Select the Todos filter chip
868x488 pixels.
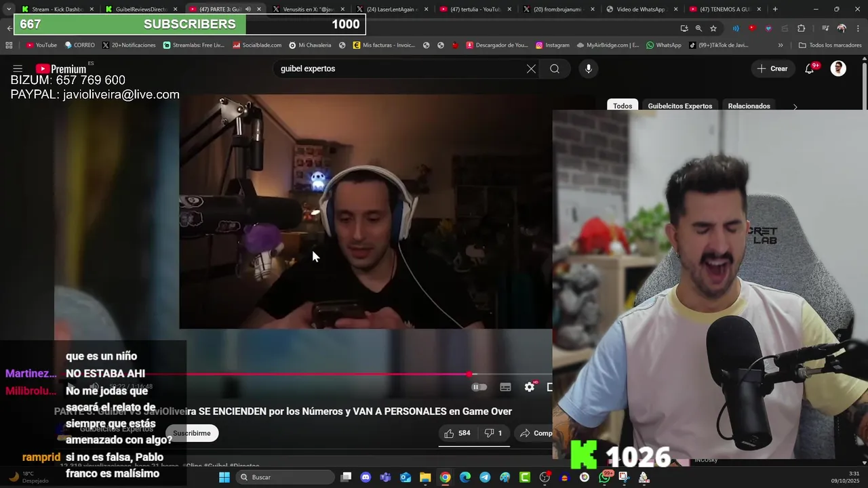pyautogui.click(x=623, y=106)
